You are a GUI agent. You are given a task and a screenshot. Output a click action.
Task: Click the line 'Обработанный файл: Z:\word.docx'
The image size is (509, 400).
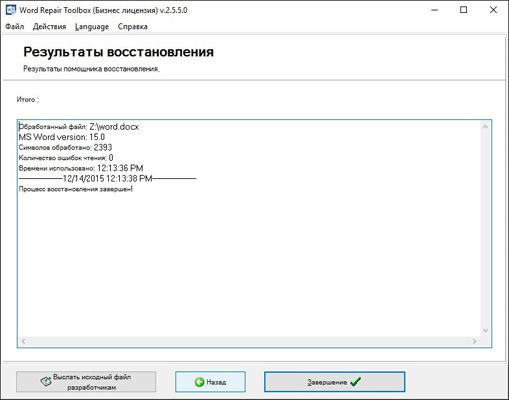tap(79, 127)
